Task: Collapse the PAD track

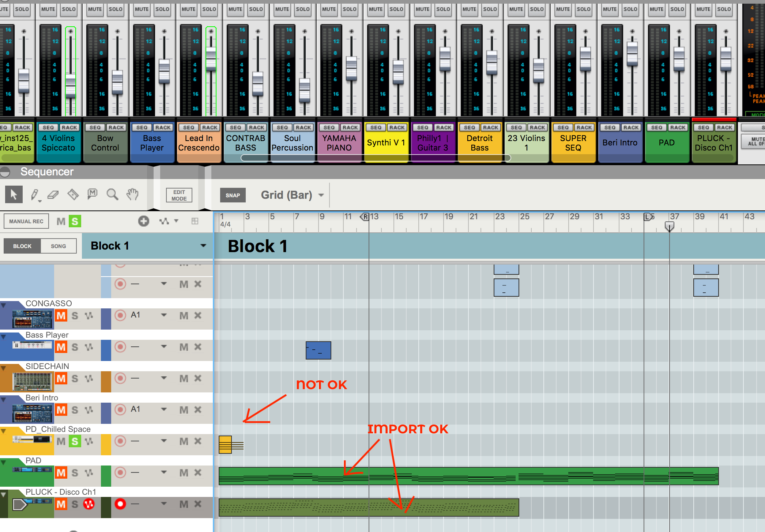Action: tap(3, 462)
